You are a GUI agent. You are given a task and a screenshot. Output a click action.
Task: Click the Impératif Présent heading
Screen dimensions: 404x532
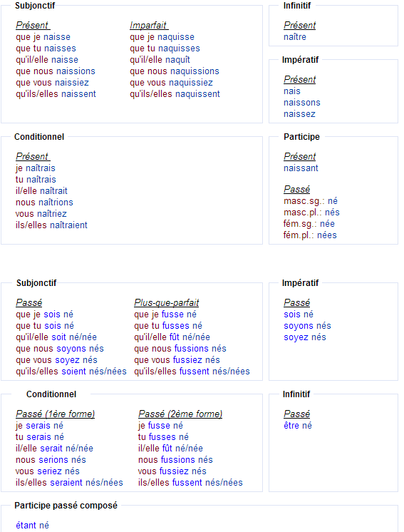(299, 80)
